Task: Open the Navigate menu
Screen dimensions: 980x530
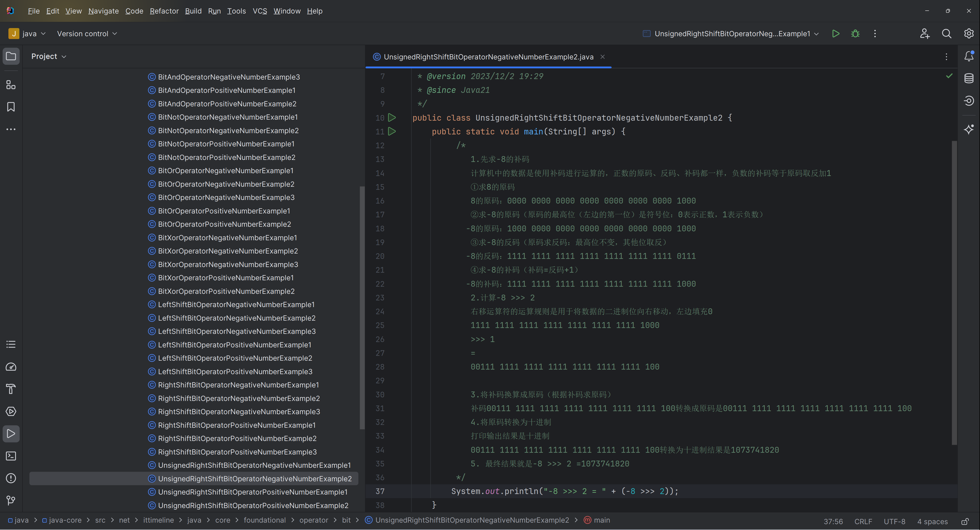Action: tap(104, 11)
